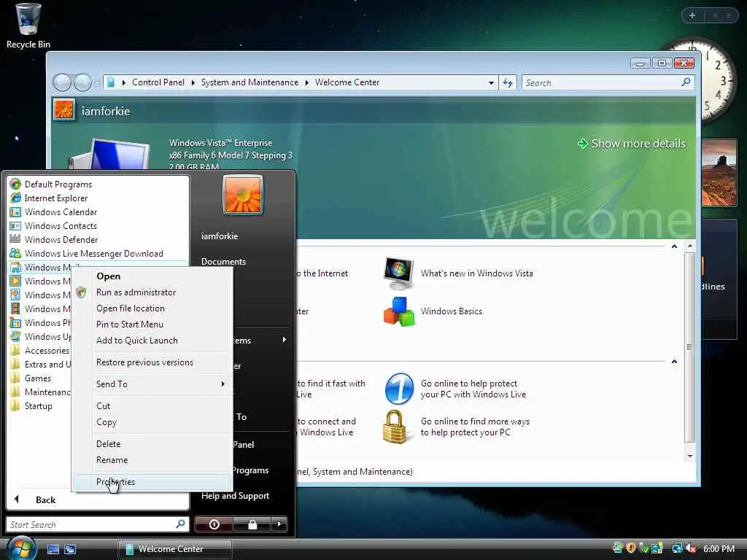747x560 pixels.
Task: Click Go online to help protect your PC
Action: tap(474, 389)
